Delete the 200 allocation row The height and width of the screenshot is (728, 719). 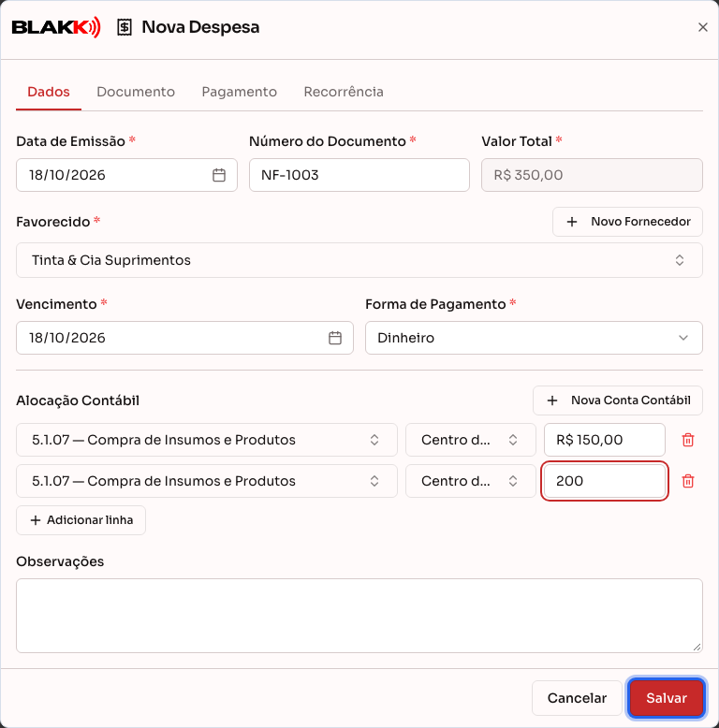click(x=688, y=481)
